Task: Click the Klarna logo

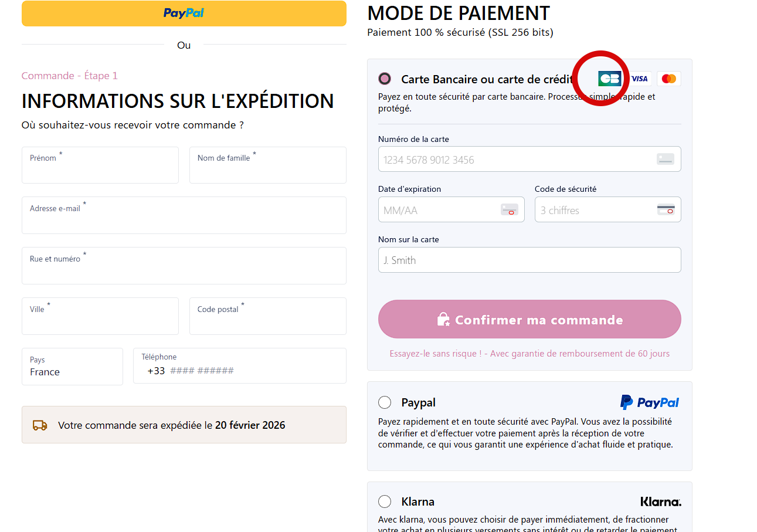Action: point(661,501)
